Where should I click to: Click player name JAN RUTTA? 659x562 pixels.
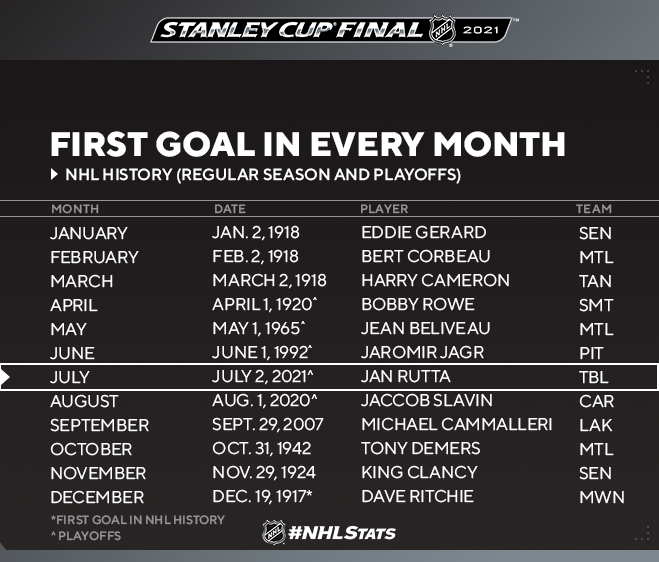pos(406,377)
